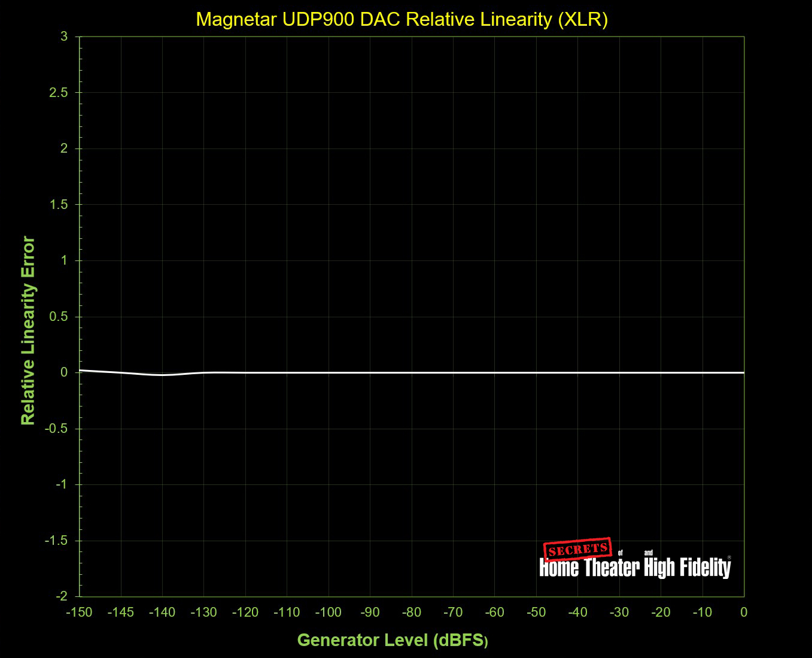Viewport: 812px width, 658px height.
Task: Click the "-0.5" vertical axis tick label
Action: (x=57, y=429)
